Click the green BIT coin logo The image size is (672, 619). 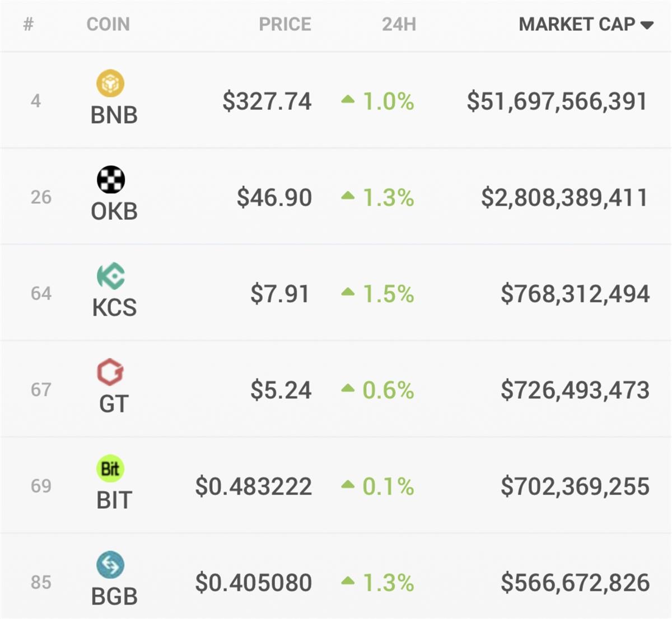click(110, 468)
